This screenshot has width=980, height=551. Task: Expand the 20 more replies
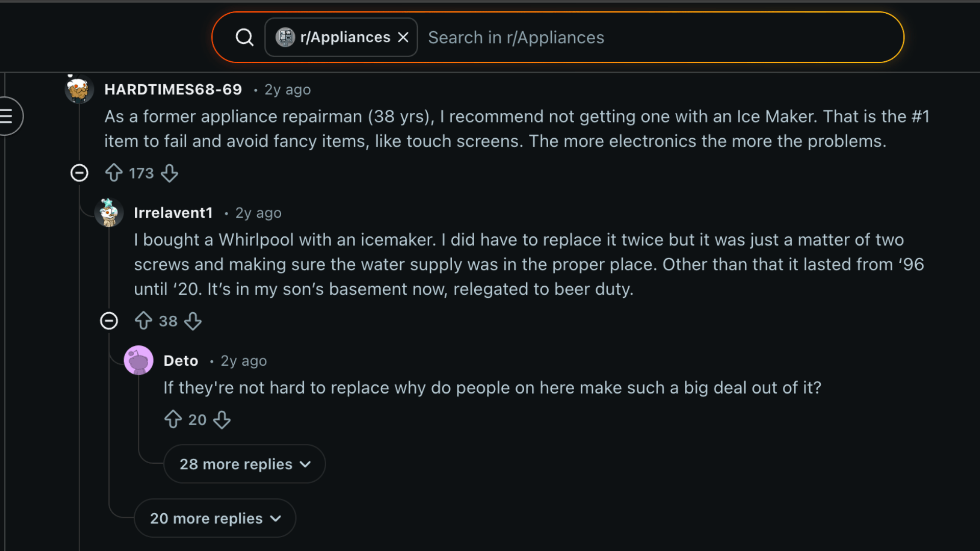214,518
